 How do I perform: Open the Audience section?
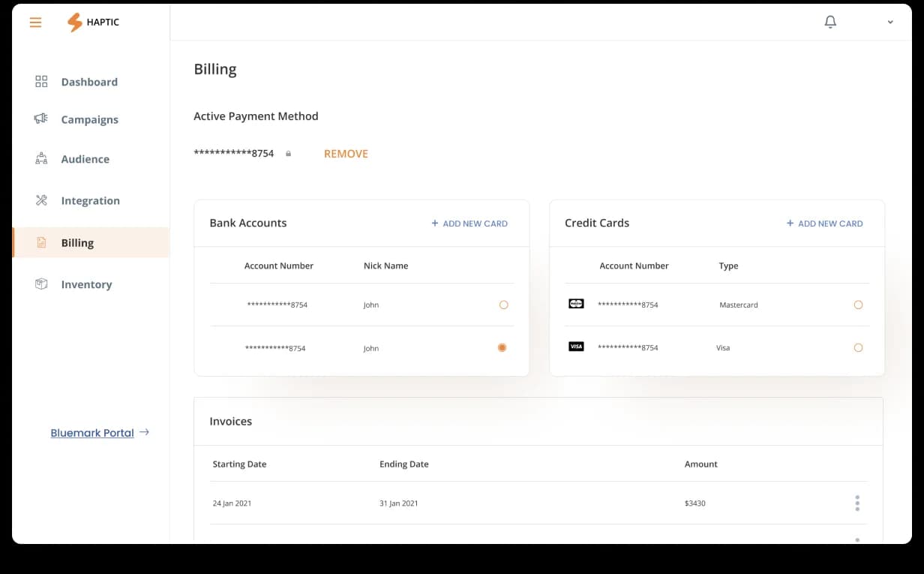pyautogui.click(x=85, y=159)
